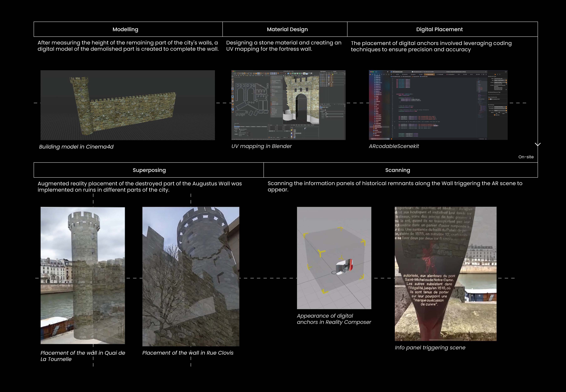Select the blue Cube primitive icon
Screen dimensions: 566x392
pyautogui.click(x=288, y=74)
